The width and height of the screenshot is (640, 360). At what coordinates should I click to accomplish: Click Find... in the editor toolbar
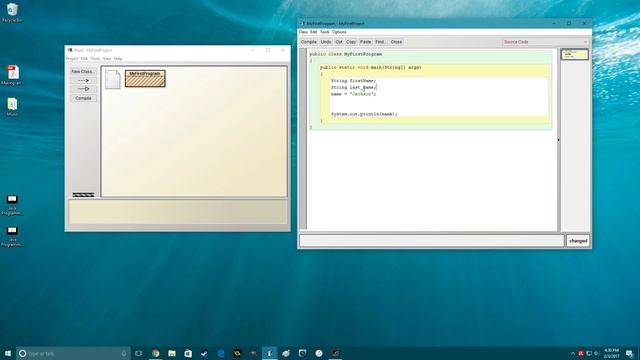pyautogui.click(x=380, y=42)
